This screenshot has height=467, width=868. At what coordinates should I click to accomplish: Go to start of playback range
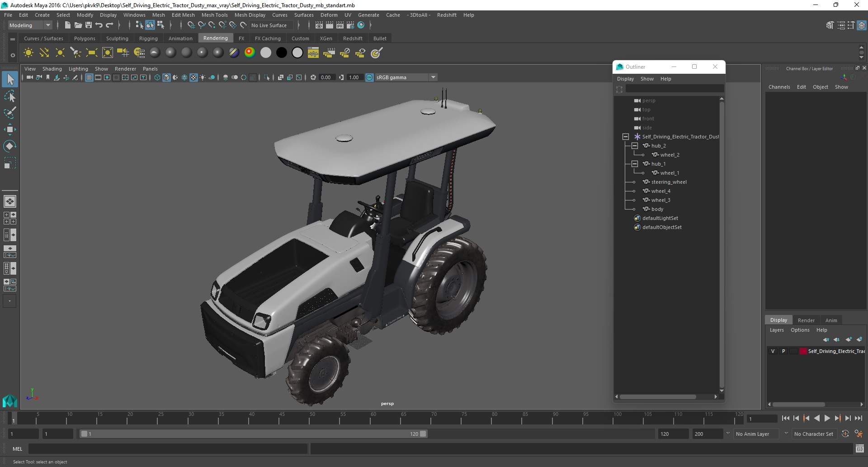(785, 419)
